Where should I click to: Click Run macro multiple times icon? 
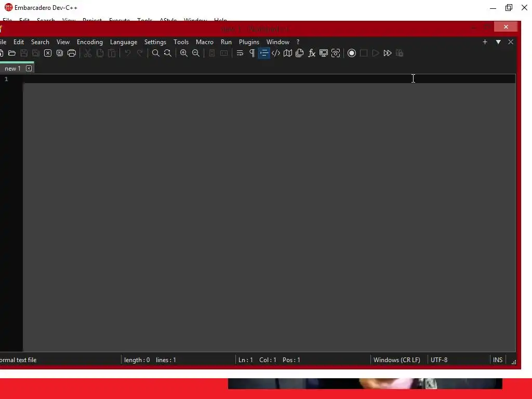388,53
